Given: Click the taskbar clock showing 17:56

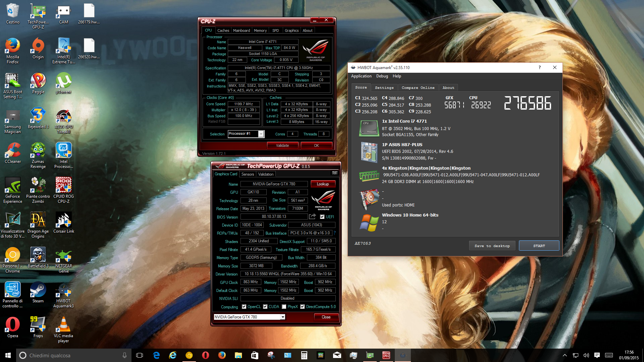Looking at the screenshot, I should (629, 355).
